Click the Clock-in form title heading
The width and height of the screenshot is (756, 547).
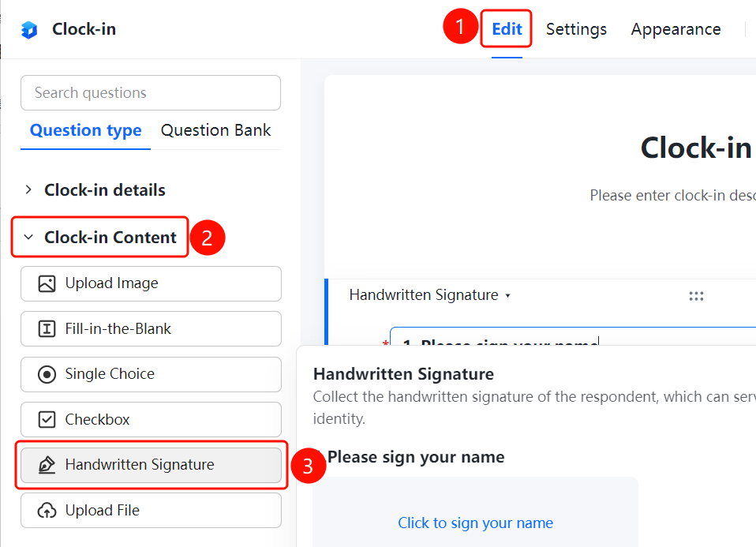(x=696, y=147)
